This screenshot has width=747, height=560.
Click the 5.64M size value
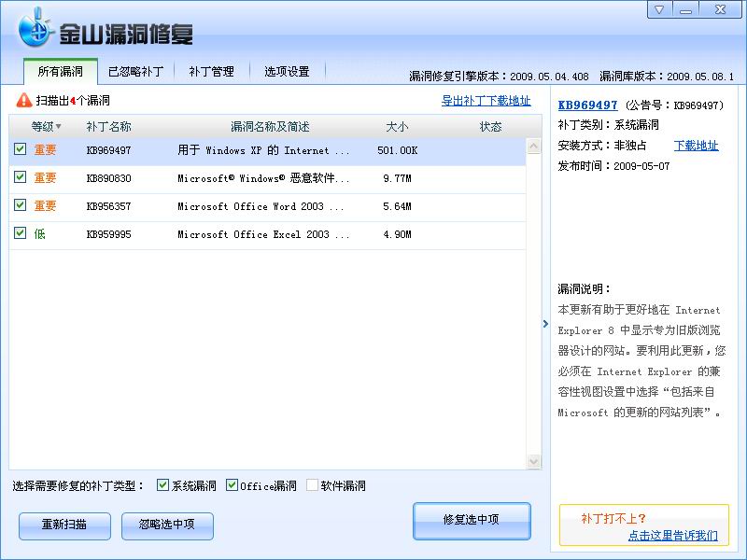point(398,206)
